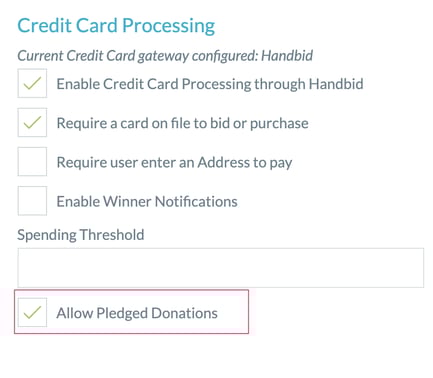
Task: Click the Enable Winner Notifications label text
Action: [x=147, y=202]
